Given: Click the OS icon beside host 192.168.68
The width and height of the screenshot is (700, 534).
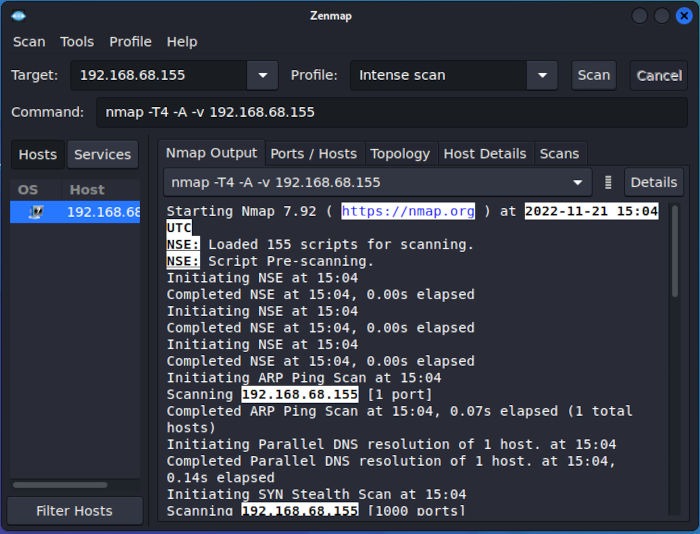Looking at the screenshot, I should (x=36, y=212).
